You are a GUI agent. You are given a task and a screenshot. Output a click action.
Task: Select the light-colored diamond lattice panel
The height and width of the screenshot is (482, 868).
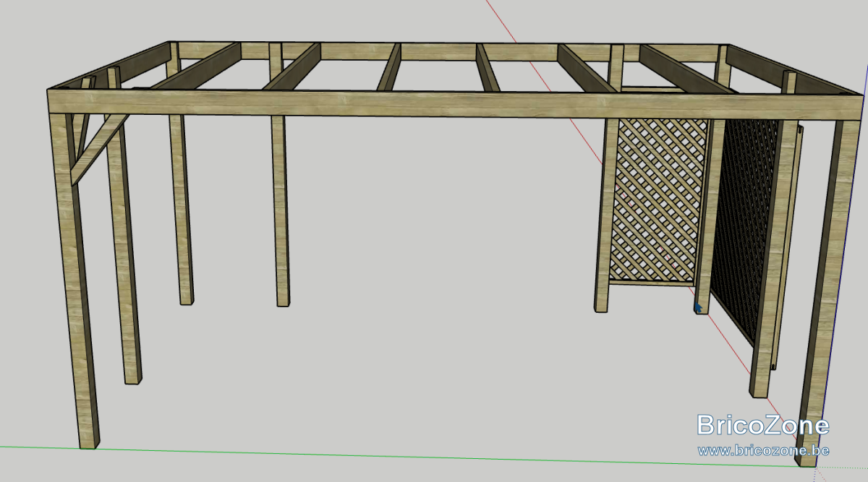(x=658, y=200)
